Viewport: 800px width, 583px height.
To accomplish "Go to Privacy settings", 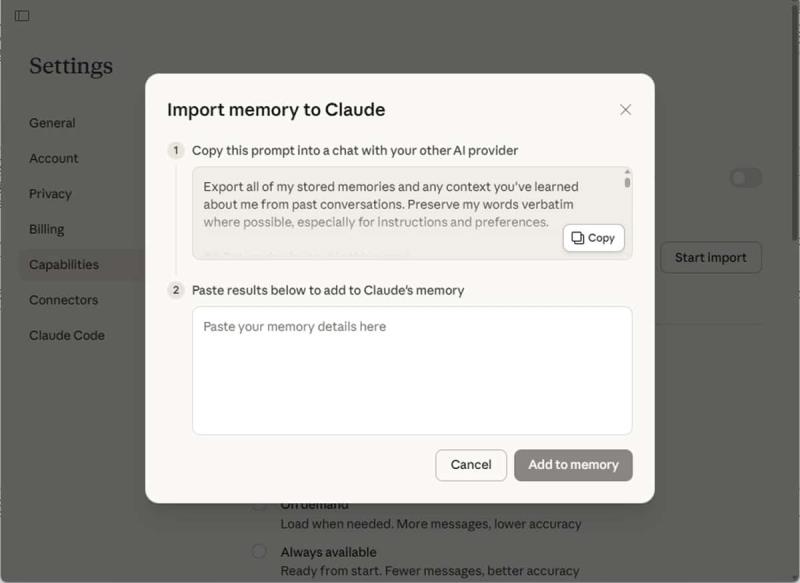I will pyautogui.click(x=50, y=194).
